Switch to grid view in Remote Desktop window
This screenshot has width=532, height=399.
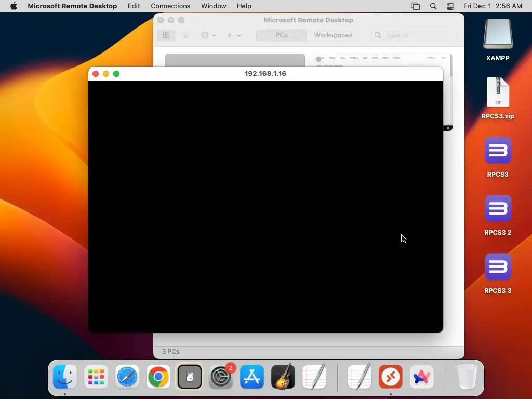coord(166,35)
